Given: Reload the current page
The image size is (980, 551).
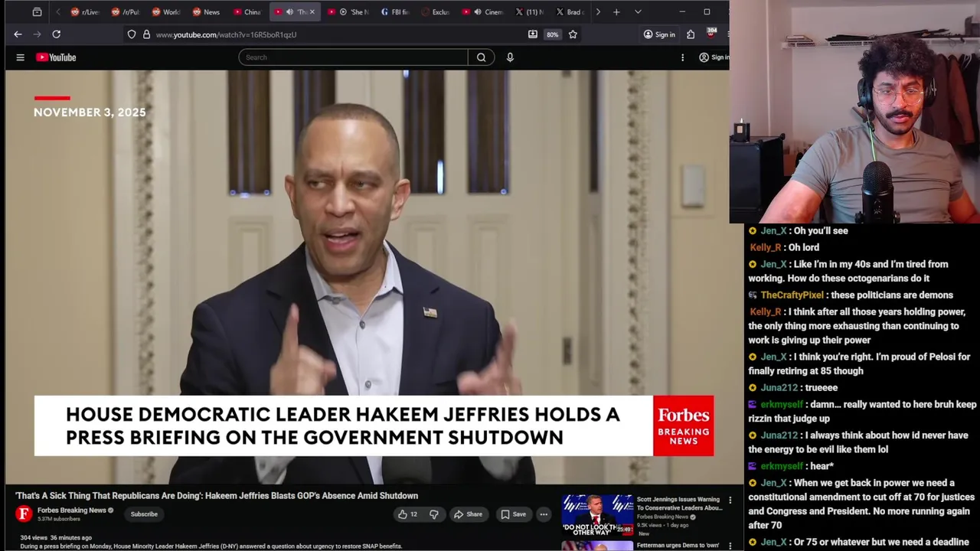Looking at the screenshot, I should 56,34.
